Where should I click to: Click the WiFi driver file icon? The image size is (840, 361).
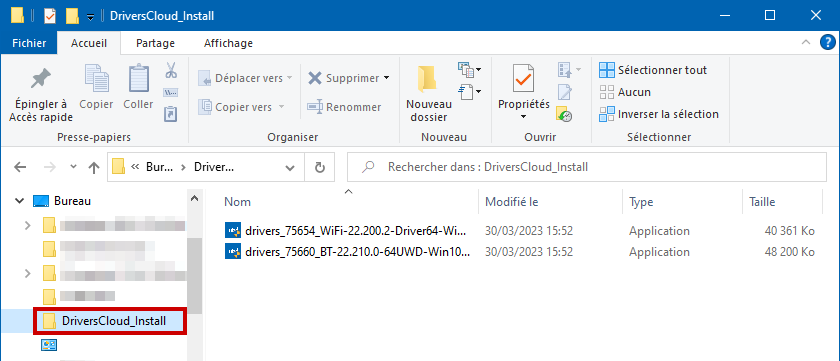click(233, 231)
